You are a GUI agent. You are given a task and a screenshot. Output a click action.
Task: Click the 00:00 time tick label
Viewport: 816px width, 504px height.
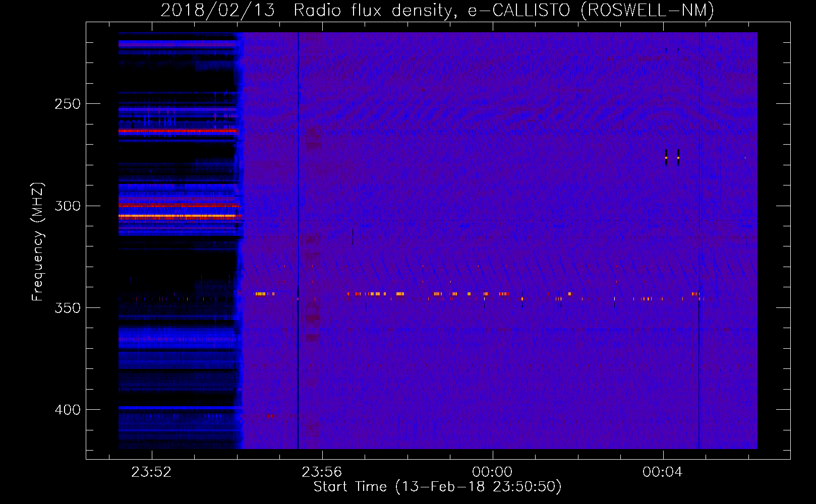[x=492, y=472]
